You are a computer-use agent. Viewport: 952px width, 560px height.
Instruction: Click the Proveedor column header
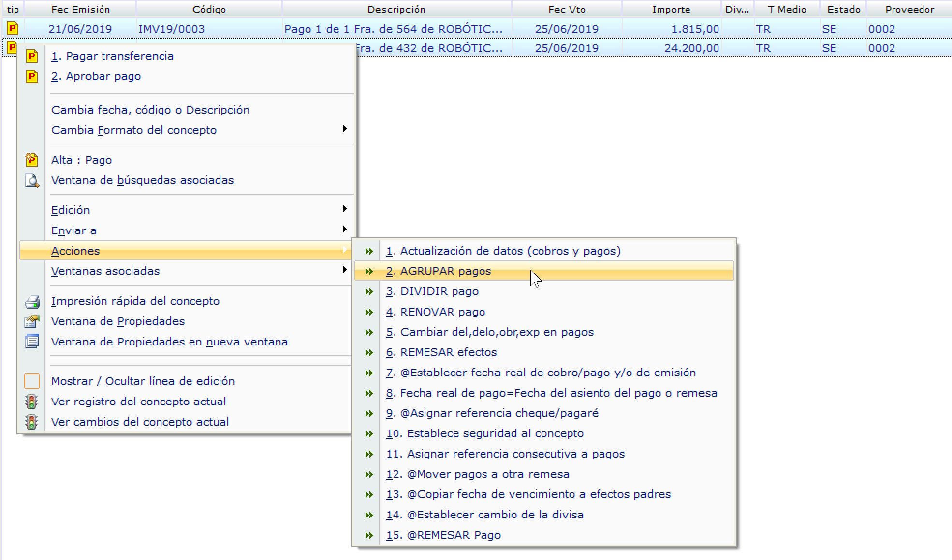(909, 9)
